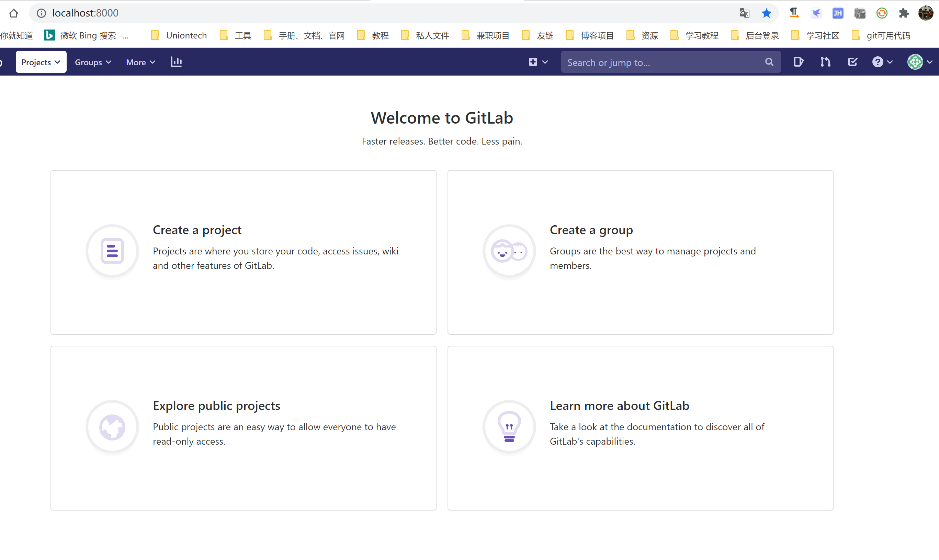This screenshot has width=939, height=560.
Task: Click Create a project button
Action: pos(243,252)
